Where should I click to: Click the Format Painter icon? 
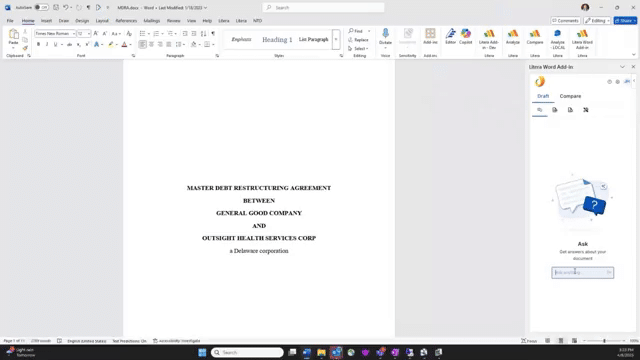25,48
